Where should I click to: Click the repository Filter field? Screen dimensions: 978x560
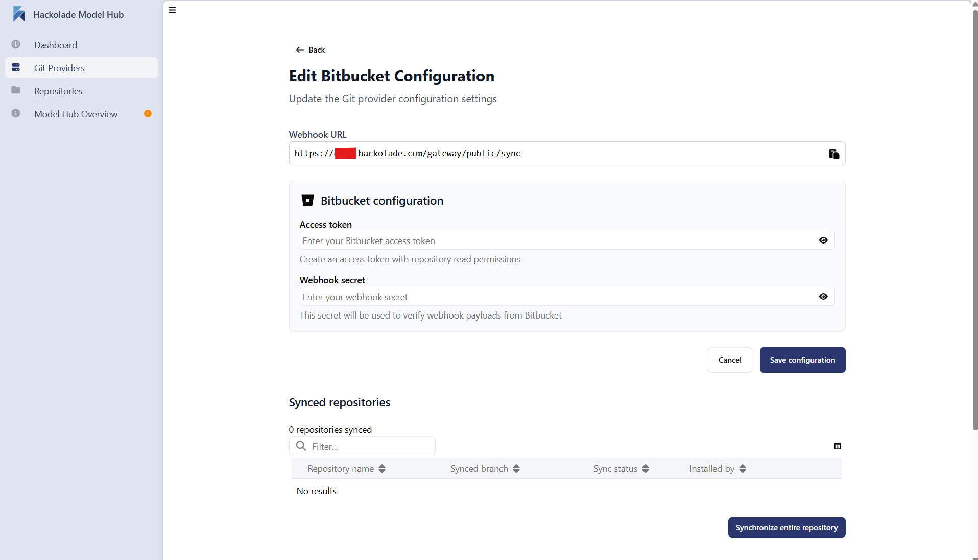(x=362, y=446)
